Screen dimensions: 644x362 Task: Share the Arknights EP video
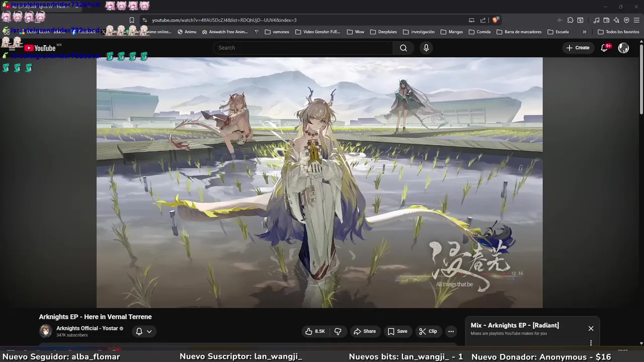coord(365,331)
